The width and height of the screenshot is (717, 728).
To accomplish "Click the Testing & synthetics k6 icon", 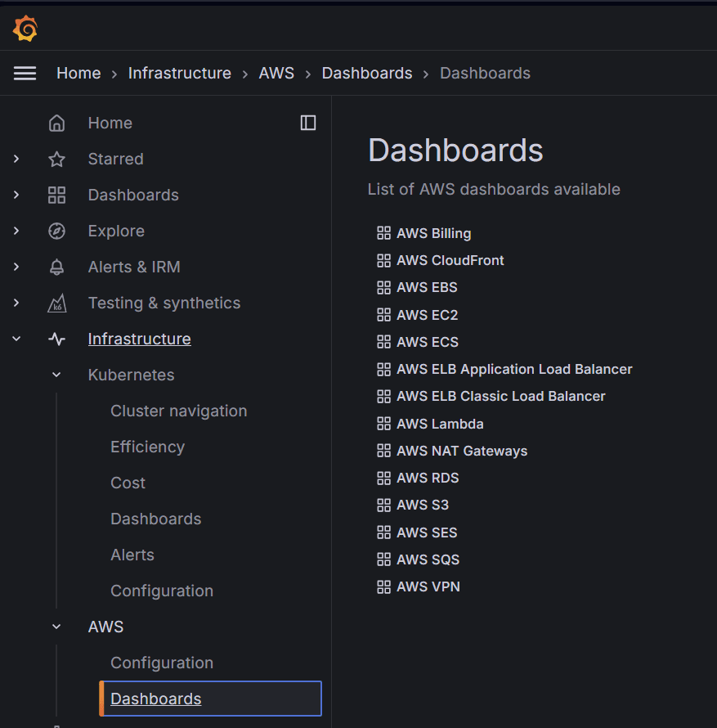I will (x=56, y=303).
